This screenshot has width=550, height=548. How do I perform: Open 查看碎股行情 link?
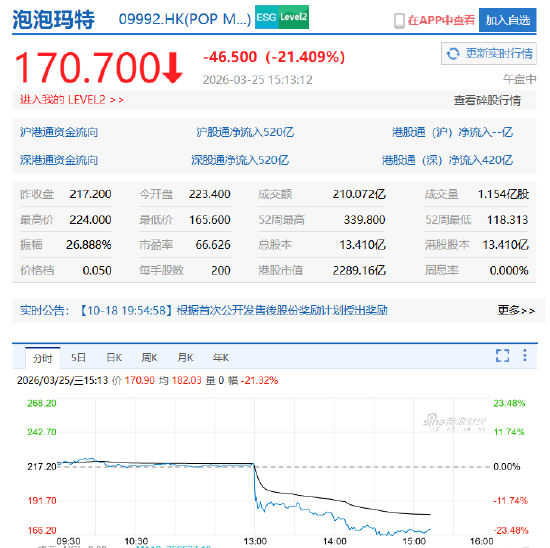pos(487,100)
